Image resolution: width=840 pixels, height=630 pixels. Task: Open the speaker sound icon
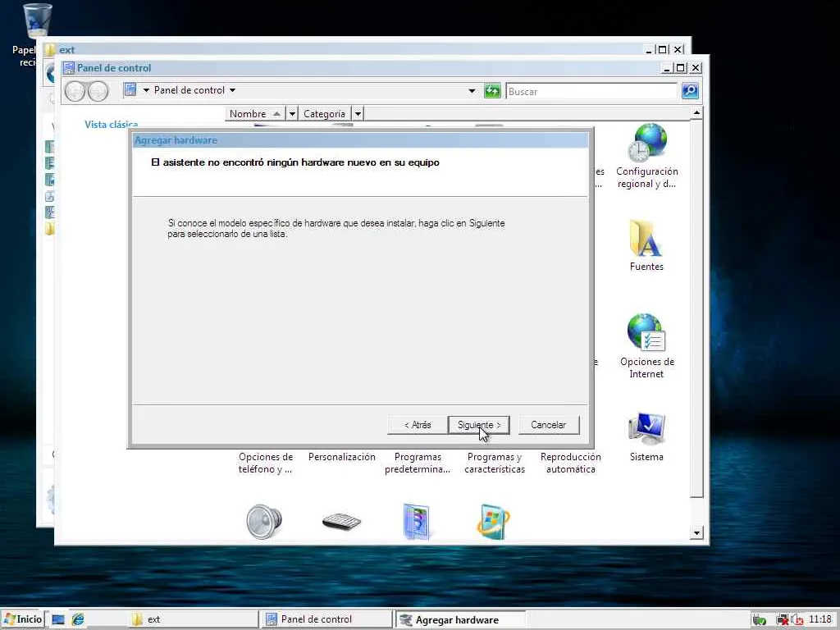point(264,521)
